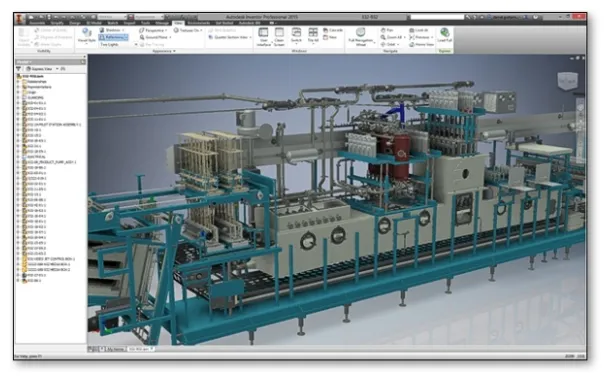The height and width of the screenshot is (382, 610).
Task: Expand the Relationships folder in browser
Action: coord(18,82)
